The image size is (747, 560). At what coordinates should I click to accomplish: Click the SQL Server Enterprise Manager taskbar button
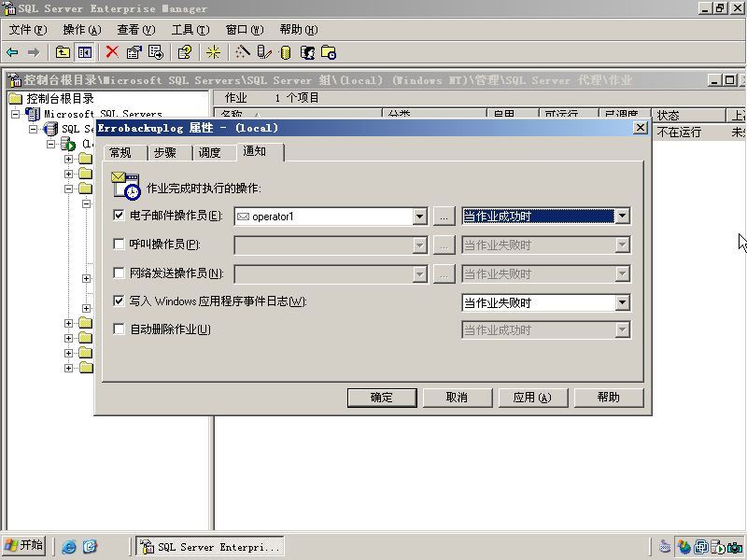tap(210, 547)
